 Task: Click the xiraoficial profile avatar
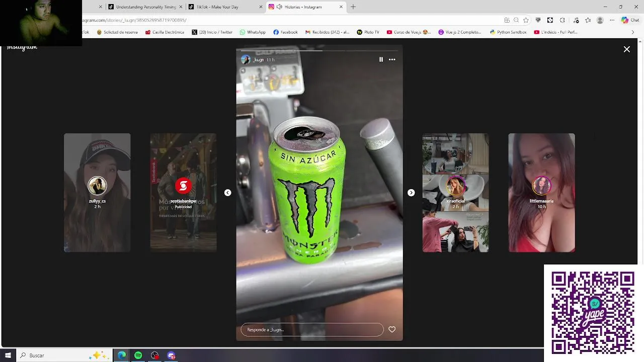pyautogui.click(x=455, y=186)
